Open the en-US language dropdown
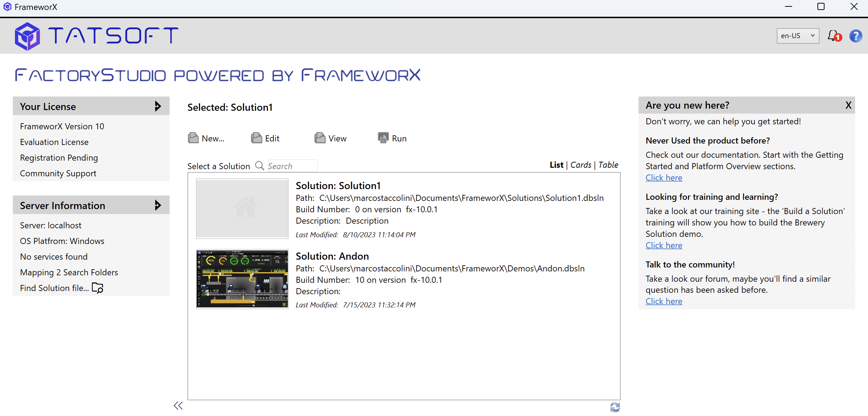 (798, 36)
